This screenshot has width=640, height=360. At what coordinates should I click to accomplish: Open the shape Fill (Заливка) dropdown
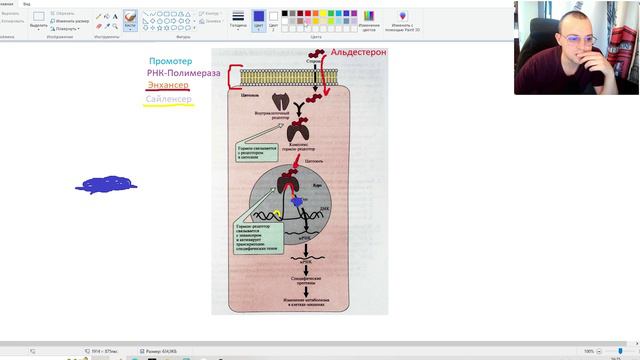pos(211,21)
